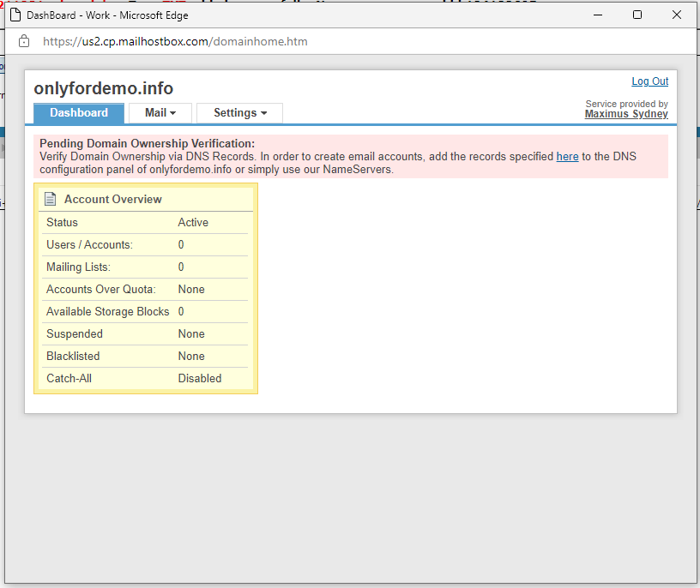Expand the Settings dropdown menu
The width and height of the screenshot is (700, 588).
click(239, 113)
